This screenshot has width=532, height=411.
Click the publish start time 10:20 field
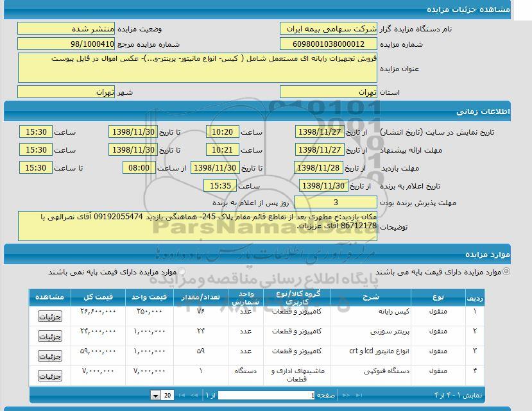(x=223, y=131)
